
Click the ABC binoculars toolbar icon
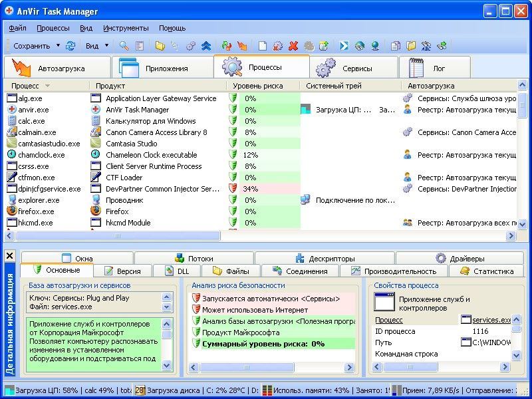tap(426, 46)
